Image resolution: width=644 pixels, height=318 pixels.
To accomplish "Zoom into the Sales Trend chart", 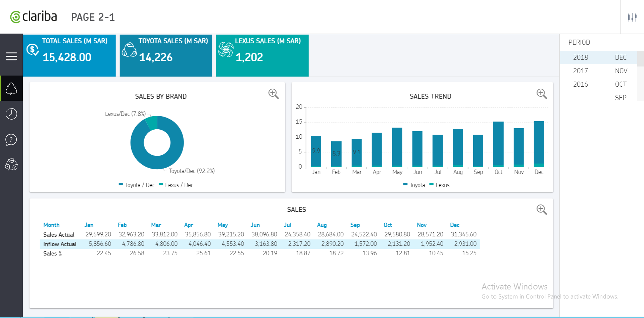I will (x=542, y=94).
